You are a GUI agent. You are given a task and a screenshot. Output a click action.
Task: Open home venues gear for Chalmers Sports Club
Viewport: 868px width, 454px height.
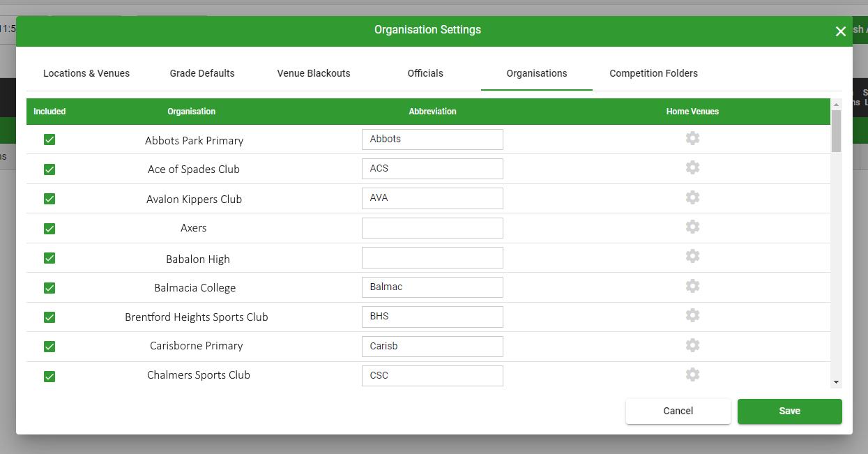click(x=692, y=374)
